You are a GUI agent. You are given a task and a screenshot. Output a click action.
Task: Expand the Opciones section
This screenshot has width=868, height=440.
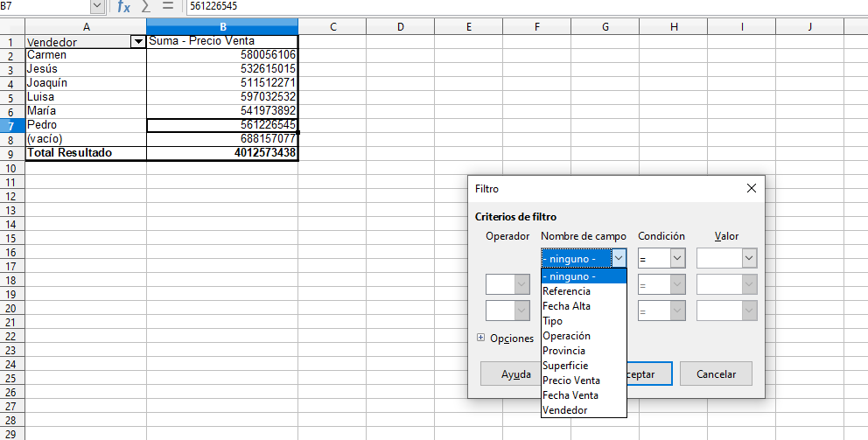click(x=481, y=338)
